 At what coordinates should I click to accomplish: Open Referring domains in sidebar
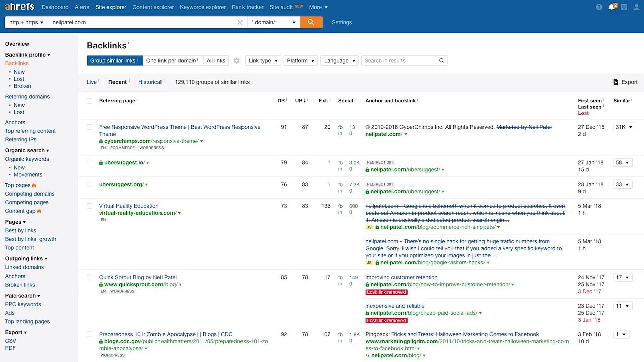tap(27, 97)
